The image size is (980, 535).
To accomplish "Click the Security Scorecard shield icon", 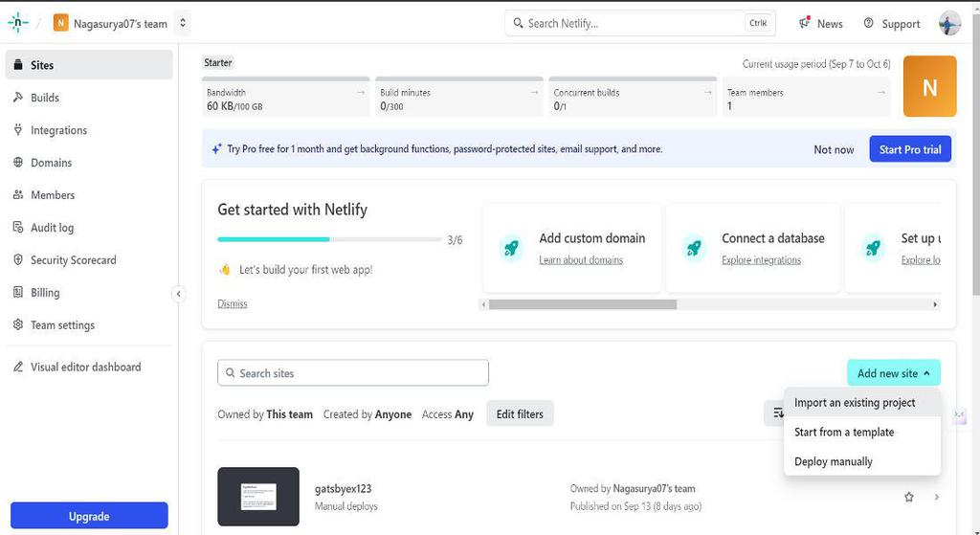I will (18, 260).
